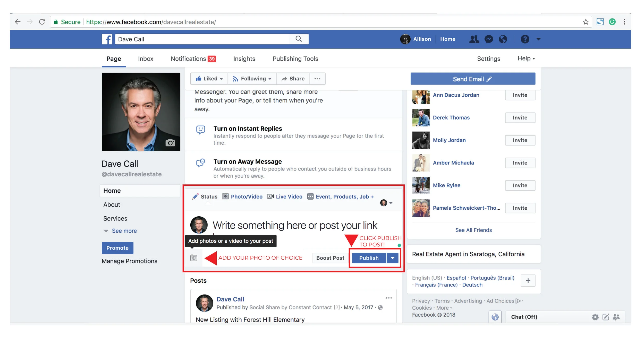The width and height of the screenshot is (644, 337).
Task: Open chat settings gear icon
Action: tap(595, 317)
